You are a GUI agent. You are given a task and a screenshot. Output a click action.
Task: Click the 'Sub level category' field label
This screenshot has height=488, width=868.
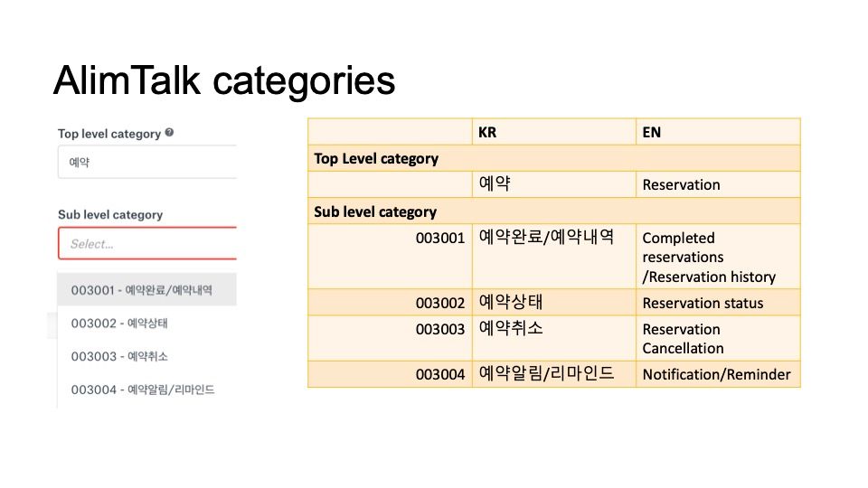[x=110, y=215]
